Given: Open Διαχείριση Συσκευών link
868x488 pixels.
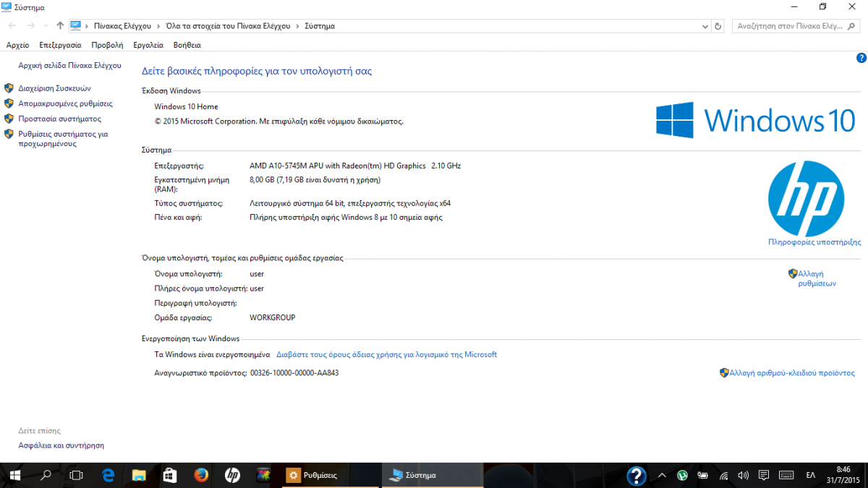Looking at the screenshot, I should point(54,88).
